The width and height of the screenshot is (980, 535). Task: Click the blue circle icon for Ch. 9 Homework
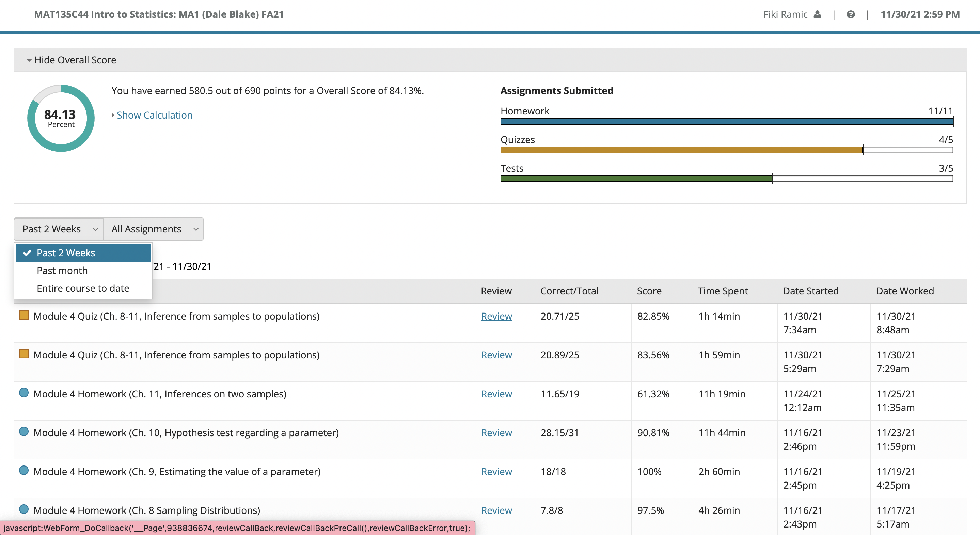pos(24,471)
